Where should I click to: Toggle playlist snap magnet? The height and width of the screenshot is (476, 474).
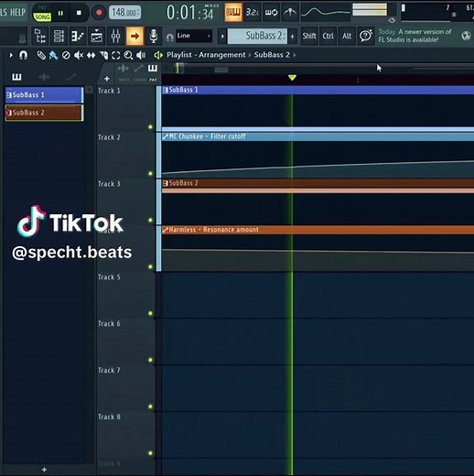(23, 55)
